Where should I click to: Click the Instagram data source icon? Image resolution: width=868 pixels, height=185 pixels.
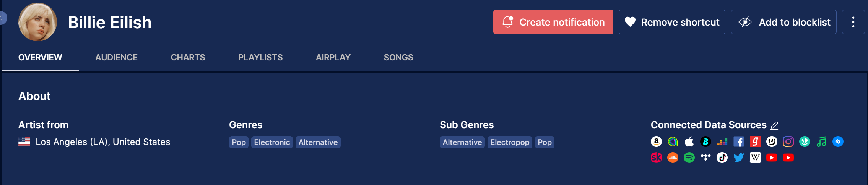click(x=788, y=142)
